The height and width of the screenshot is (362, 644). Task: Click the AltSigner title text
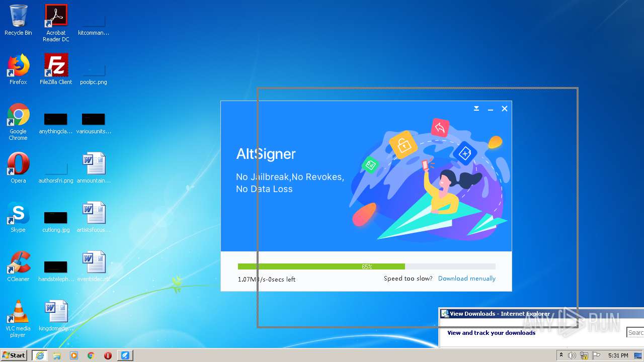[266, 154]
